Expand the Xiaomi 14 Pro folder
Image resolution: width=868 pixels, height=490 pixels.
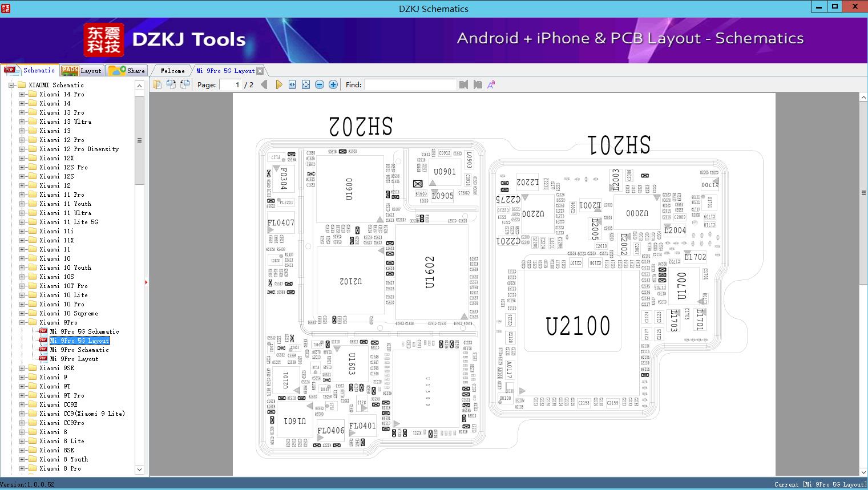click(22, 94)
